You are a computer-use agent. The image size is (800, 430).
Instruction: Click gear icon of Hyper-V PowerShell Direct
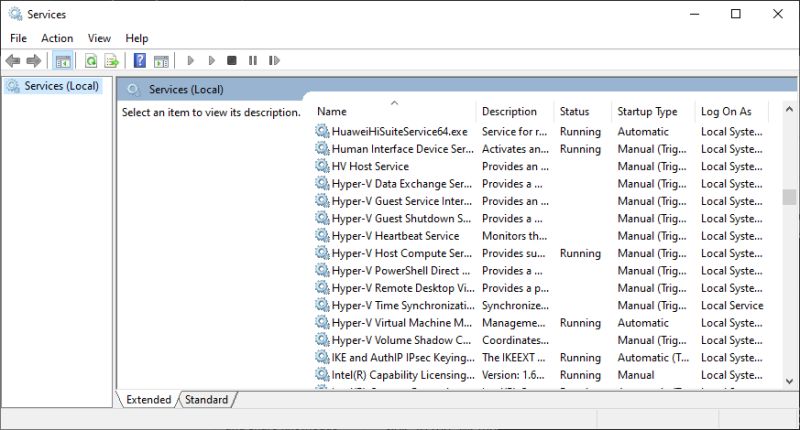(322, 270)
